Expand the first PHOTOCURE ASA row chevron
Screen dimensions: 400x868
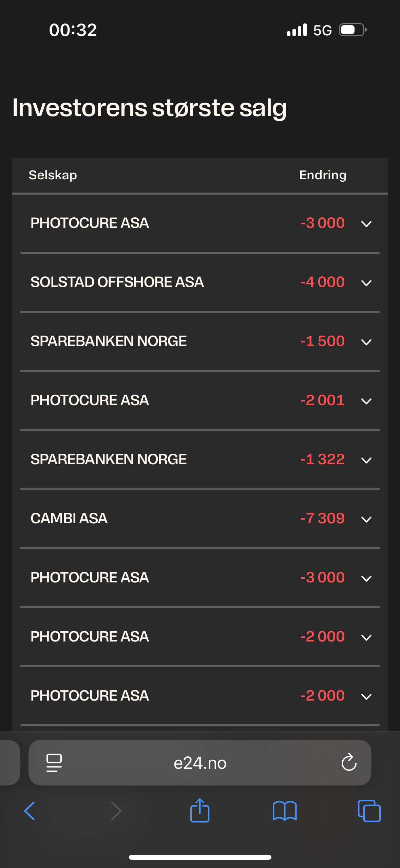coord(366,224)
